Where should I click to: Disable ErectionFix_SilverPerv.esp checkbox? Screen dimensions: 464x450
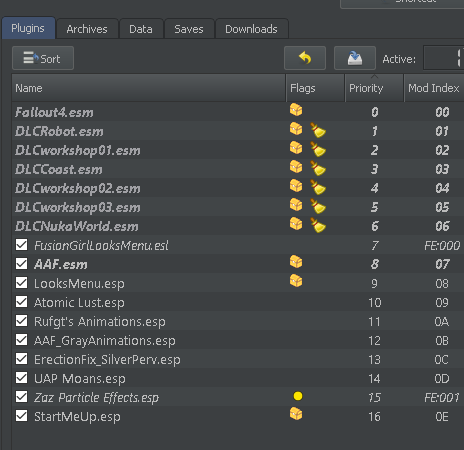22,359
